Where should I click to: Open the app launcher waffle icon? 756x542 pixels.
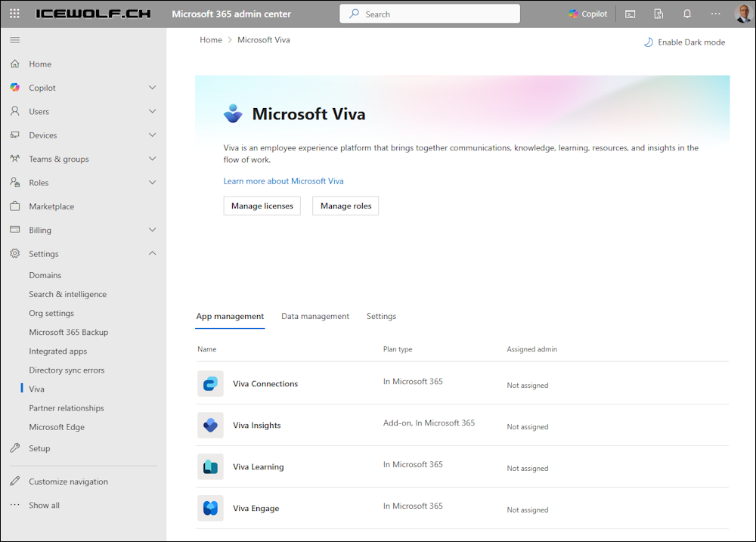[x=14, y=14]
